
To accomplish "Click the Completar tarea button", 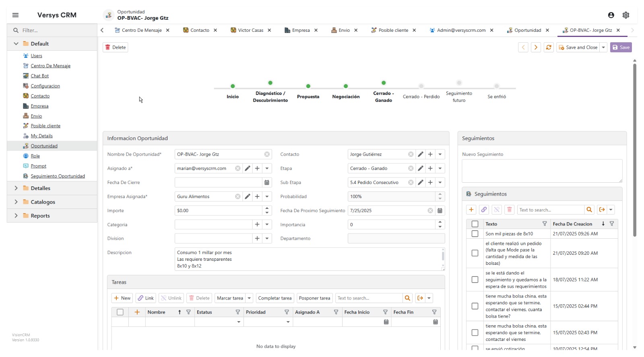I will [x=275, y=298].
